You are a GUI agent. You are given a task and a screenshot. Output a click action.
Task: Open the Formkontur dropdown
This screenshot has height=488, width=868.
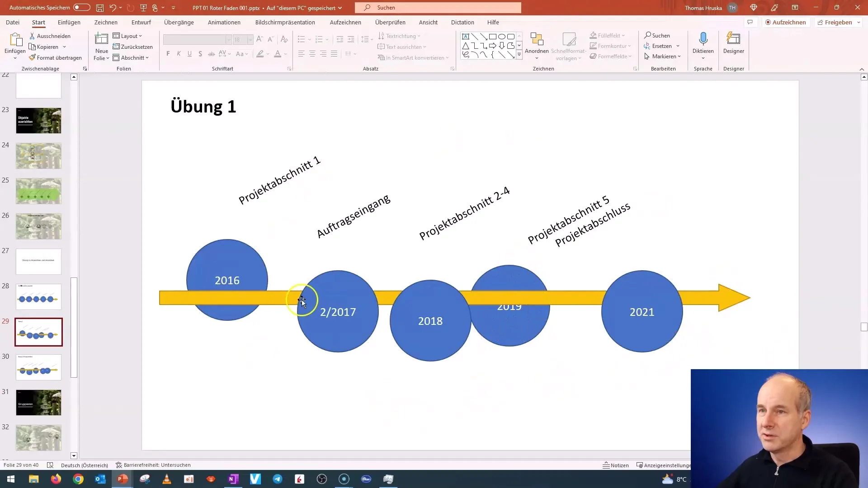point(610,46)
